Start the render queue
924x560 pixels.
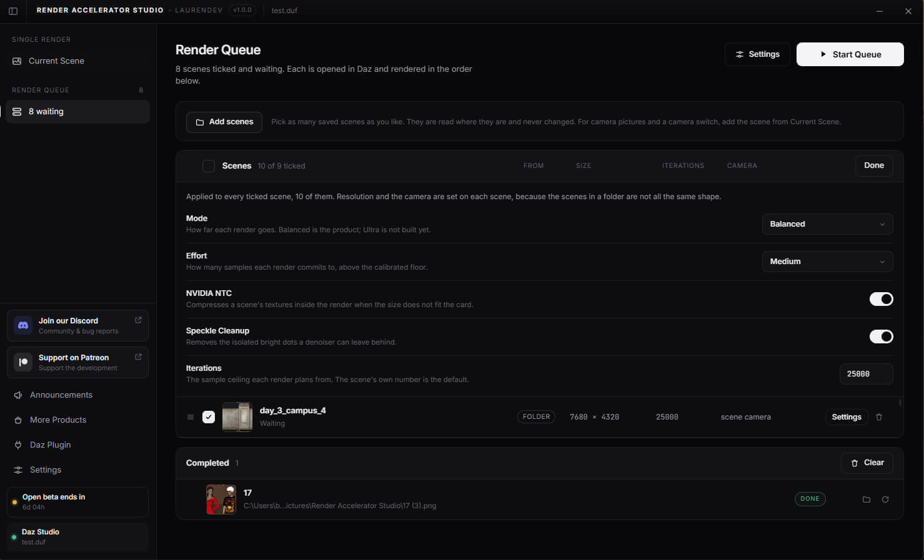point(850,54)
